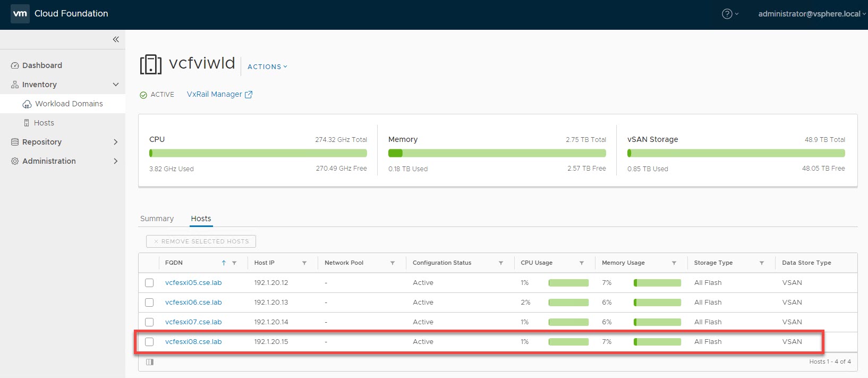The width and height of the screenshot is (868, 378).
Task: Click the FQDN column filter icon
Action: [234, 263]
